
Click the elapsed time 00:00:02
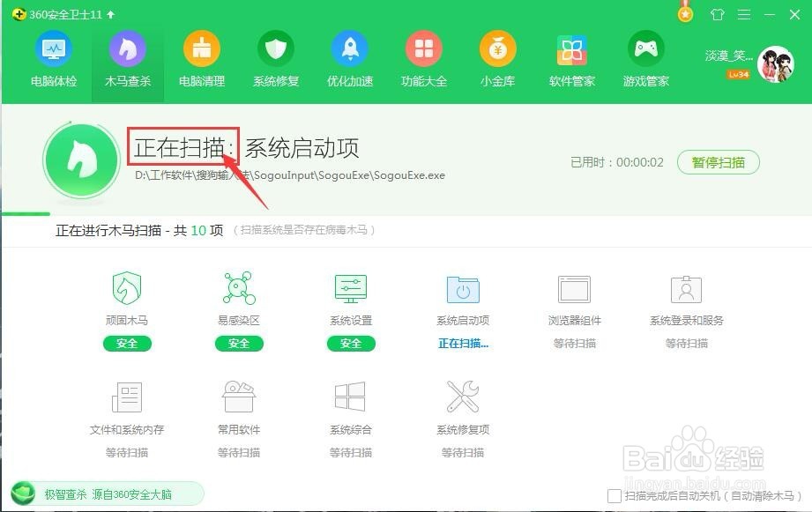tap(639, 162)
